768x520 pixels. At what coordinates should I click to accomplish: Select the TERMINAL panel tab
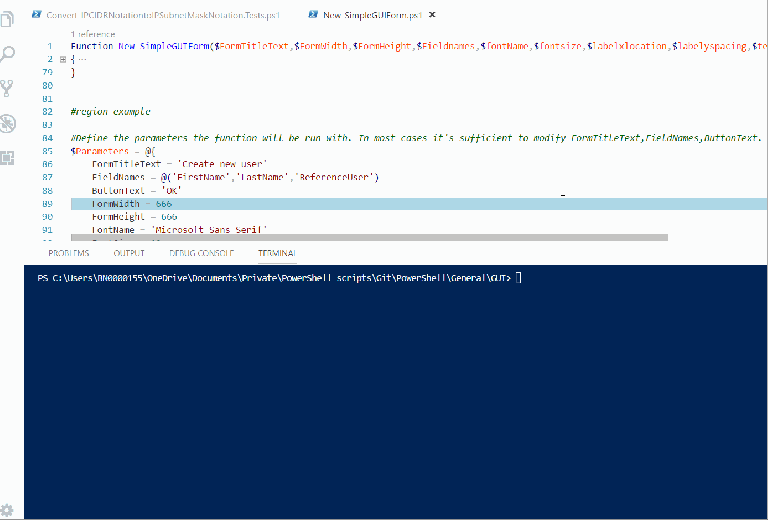point(277,253)
